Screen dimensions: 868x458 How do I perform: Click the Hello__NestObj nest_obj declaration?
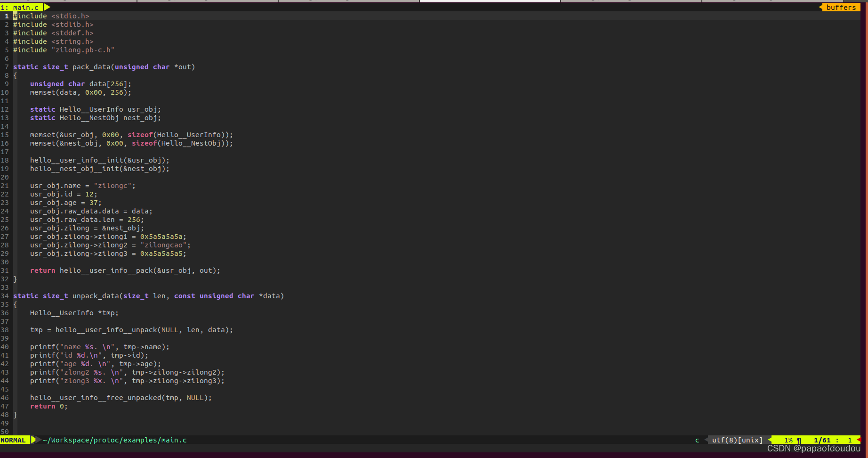pos(96,118)
